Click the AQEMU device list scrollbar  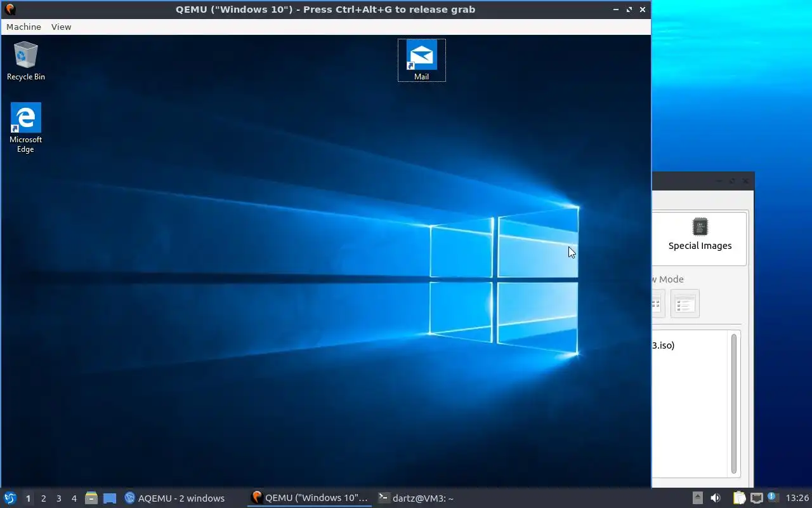pyautogui.click(x=734, y=404)
